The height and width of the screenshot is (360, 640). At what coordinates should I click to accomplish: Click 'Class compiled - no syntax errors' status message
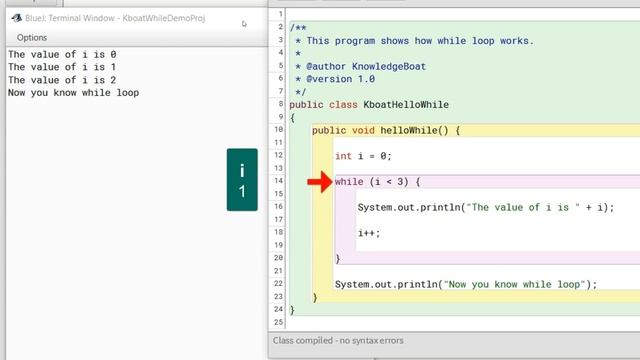click(338, 340)
